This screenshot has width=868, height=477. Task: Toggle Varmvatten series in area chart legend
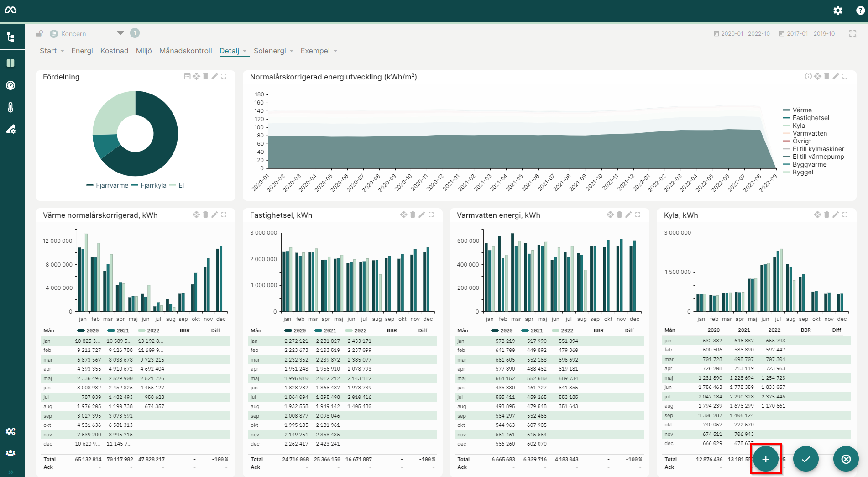click(x=805, y=133)
